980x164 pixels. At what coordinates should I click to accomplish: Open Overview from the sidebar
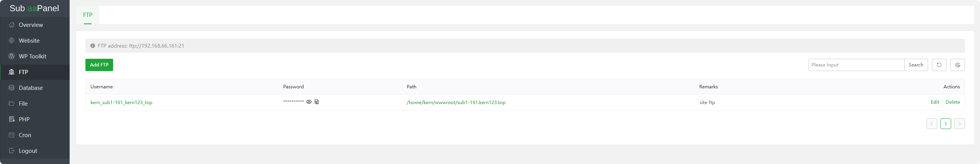[x=31, y=25]
